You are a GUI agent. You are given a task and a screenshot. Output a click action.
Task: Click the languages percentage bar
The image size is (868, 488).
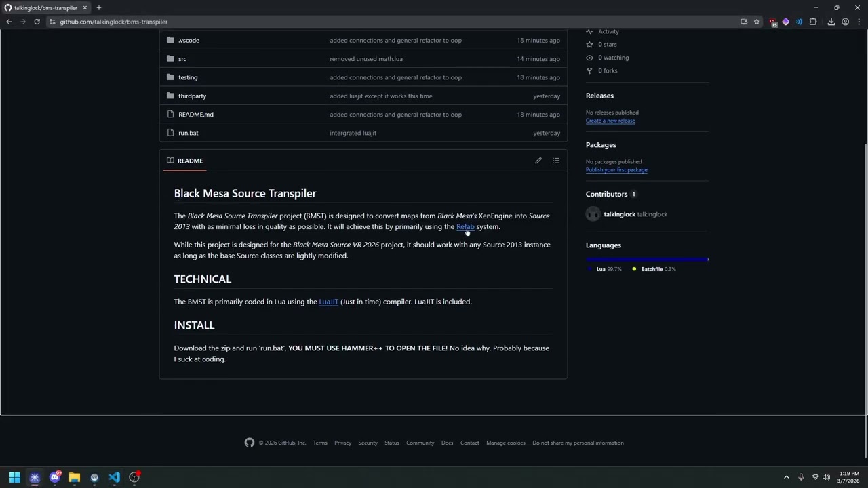(x=648, y=259)
